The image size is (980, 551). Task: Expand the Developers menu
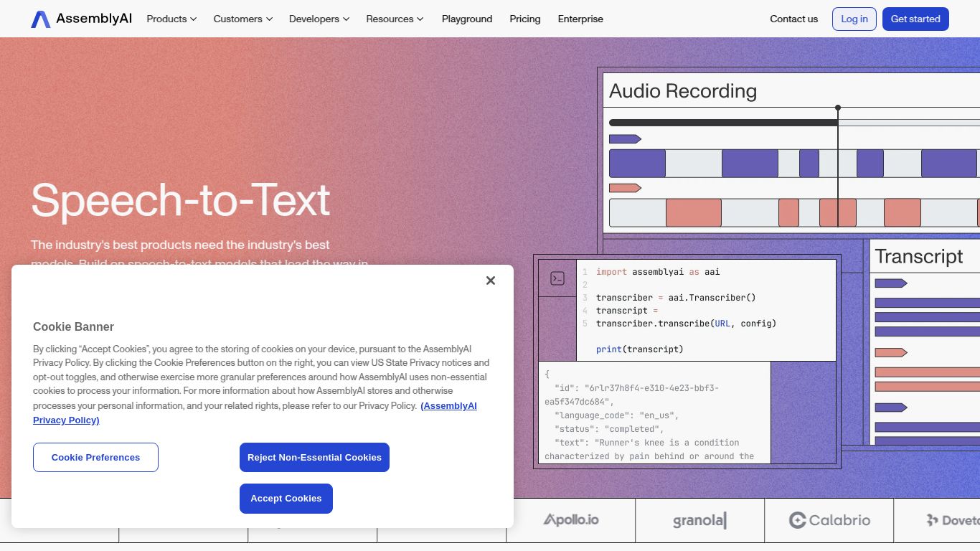(319, 19)
